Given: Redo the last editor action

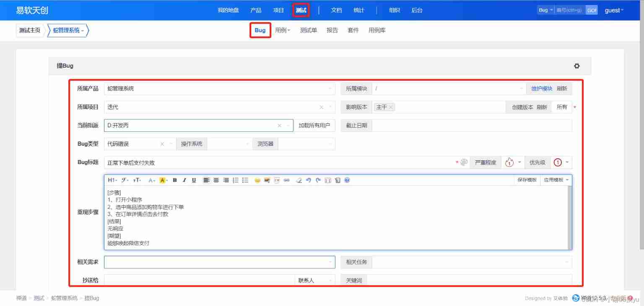Looking at the screenshot, I should [x=318, y=180].
